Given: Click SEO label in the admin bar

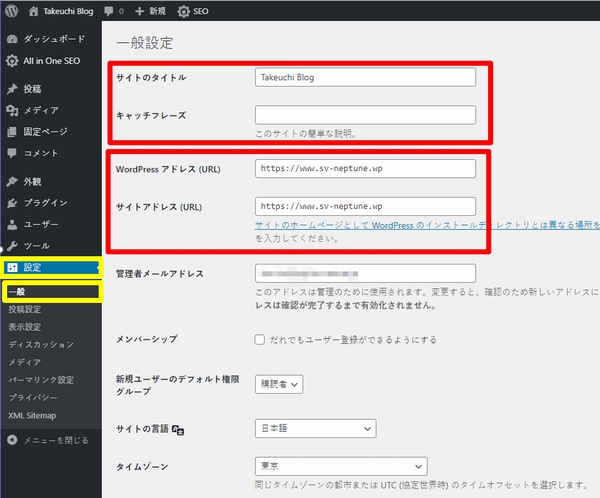Looking at the screenshot, I should point(201,11).
